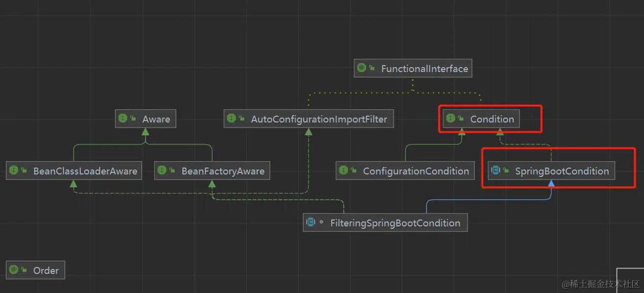Select the BeanClassLoaderAware node
The image size is (644, 293).
click(x=74, y=171)
